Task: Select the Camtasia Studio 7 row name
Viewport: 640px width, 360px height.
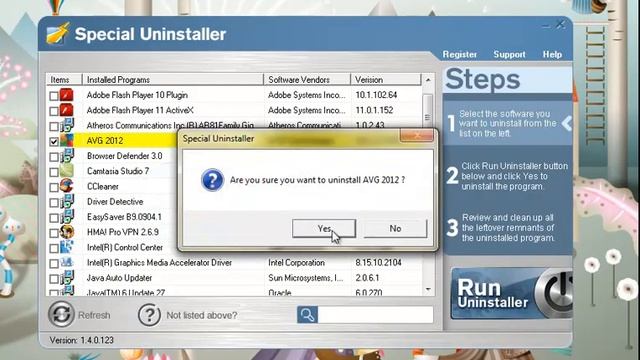Action: [118, 171]
